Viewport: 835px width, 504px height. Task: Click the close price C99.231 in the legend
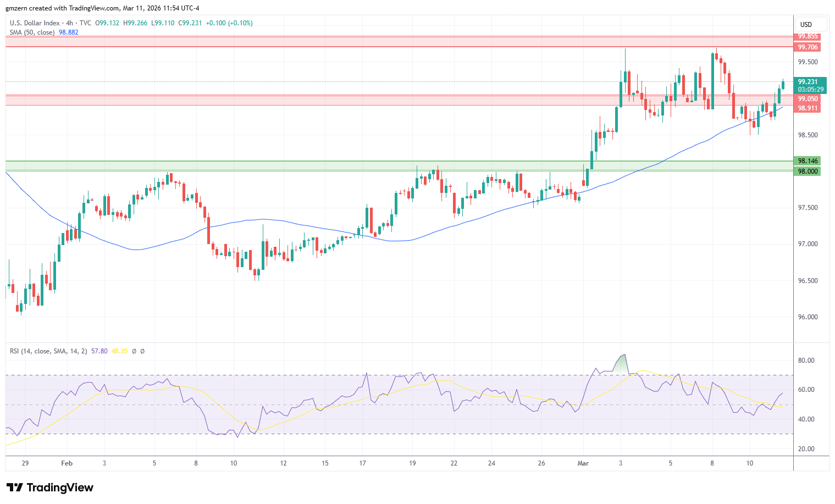click(x=190, y=23)
